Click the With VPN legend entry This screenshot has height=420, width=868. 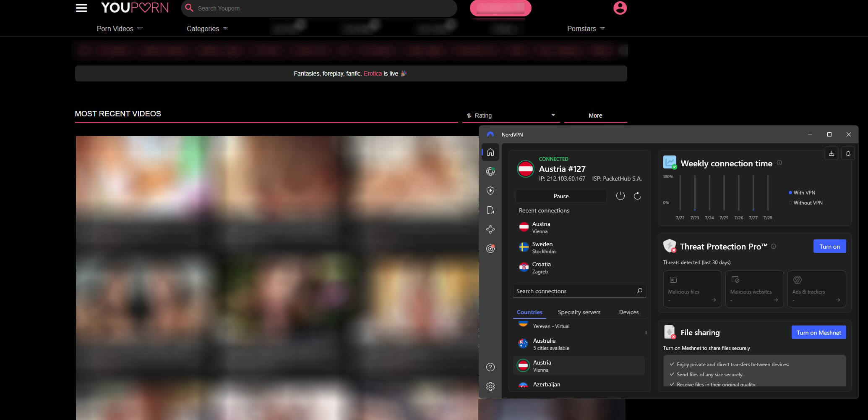(802, 192)
